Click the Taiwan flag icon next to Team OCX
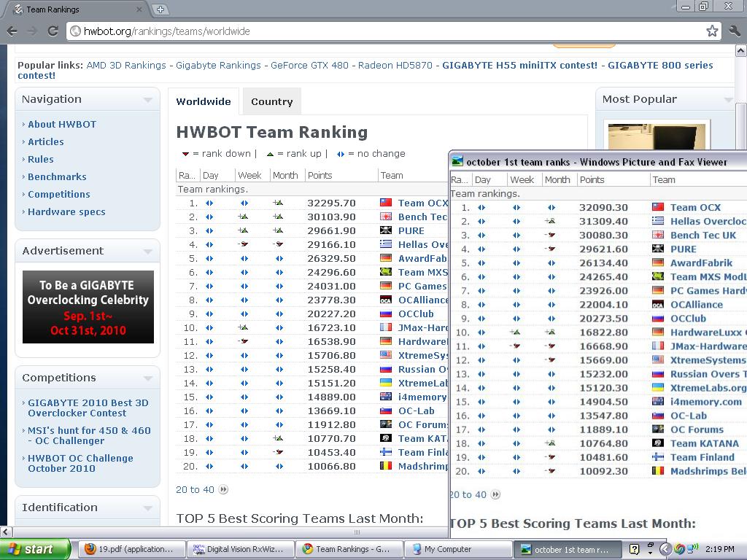747x560 pixels. click(386, 203)
